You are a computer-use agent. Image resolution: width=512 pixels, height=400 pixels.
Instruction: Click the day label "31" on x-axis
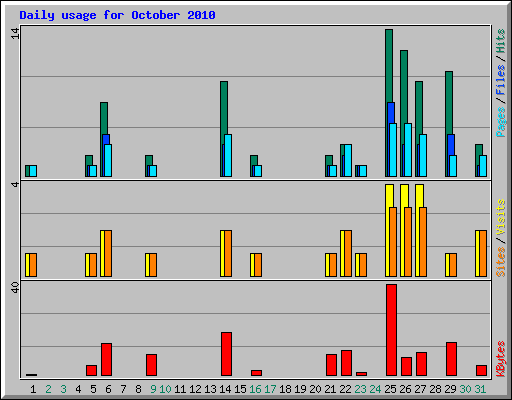[x=480, y=389]
